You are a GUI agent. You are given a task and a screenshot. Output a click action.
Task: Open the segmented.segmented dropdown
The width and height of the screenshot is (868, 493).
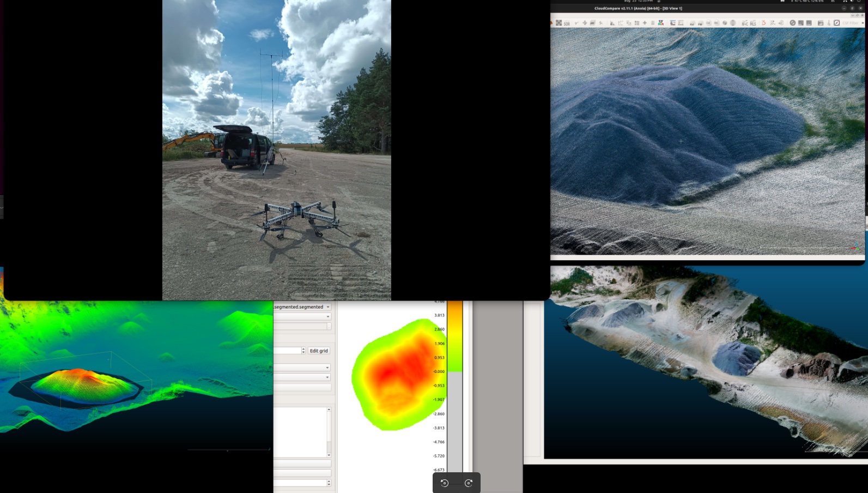coord(302,307)
